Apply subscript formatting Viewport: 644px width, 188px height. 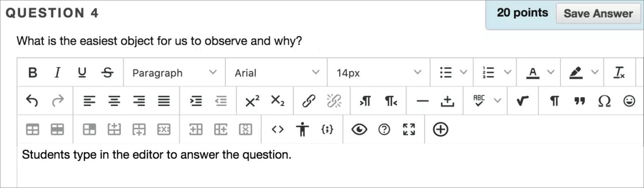[x=277, y=101]
